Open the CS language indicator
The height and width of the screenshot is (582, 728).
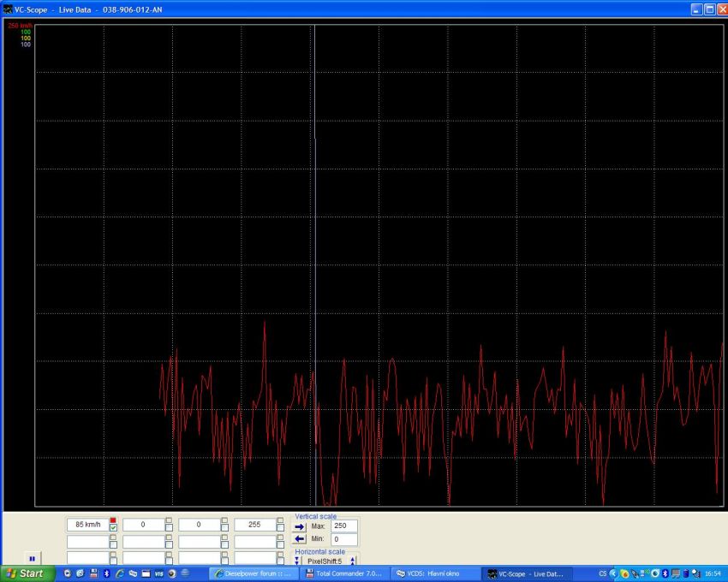[603, 573]
